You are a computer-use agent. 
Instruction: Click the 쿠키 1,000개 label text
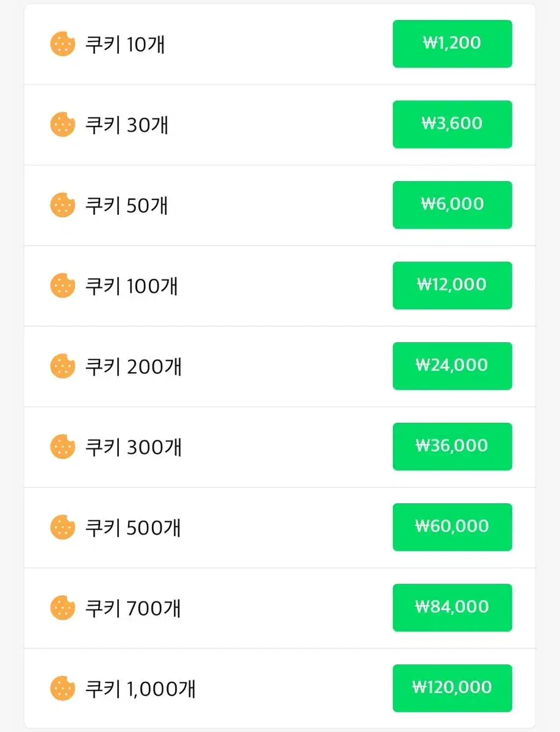[x=140, y=689]
